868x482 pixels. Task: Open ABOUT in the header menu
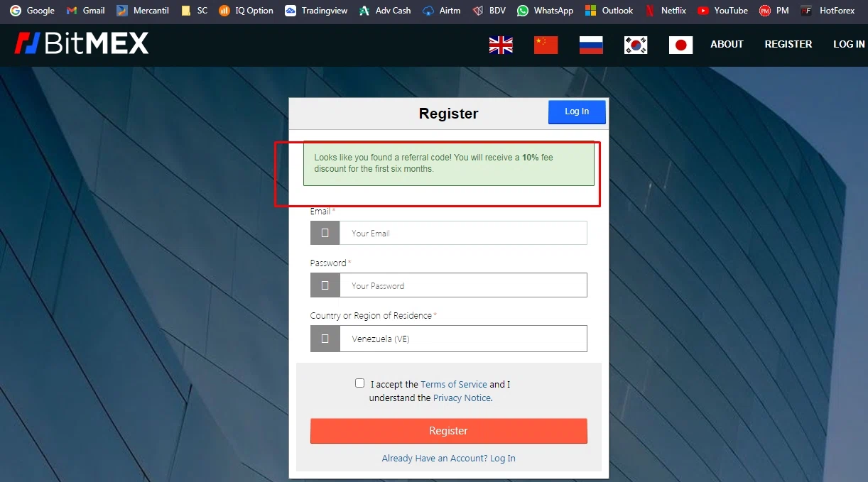pyautogui.click(x=727, y=44)
